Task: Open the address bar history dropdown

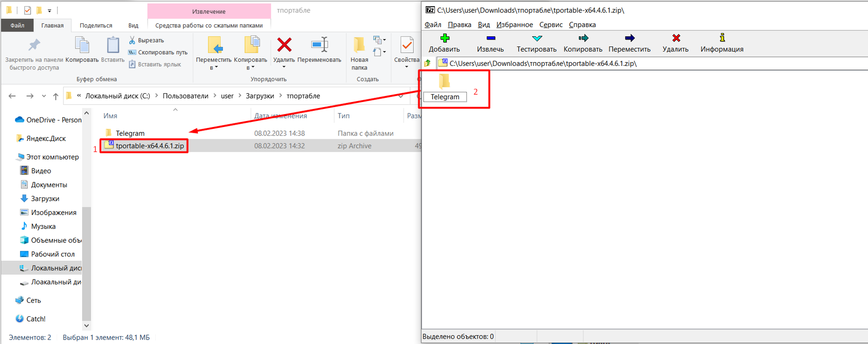Action: (401, 96)
